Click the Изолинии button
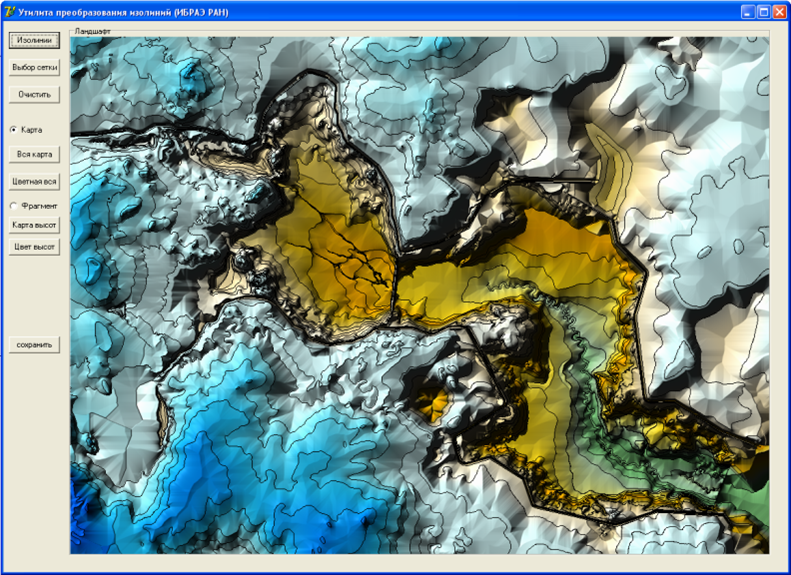Viewport: 791px width, 575px height. tap(34, 40)
